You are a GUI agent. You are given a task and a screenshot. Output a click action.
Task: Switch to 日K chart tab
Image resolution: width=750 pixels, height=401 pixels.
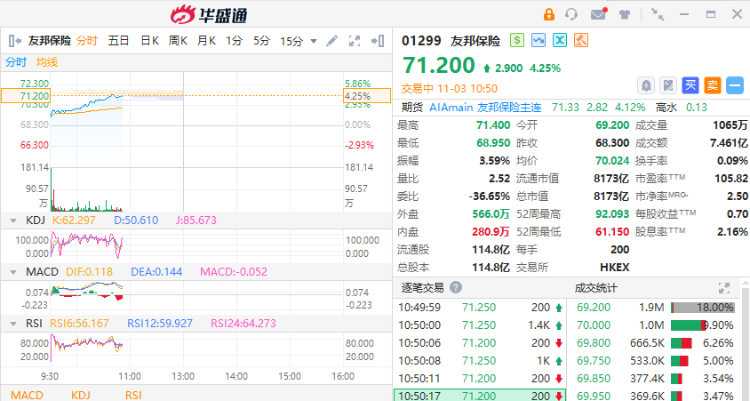[150, 41]
